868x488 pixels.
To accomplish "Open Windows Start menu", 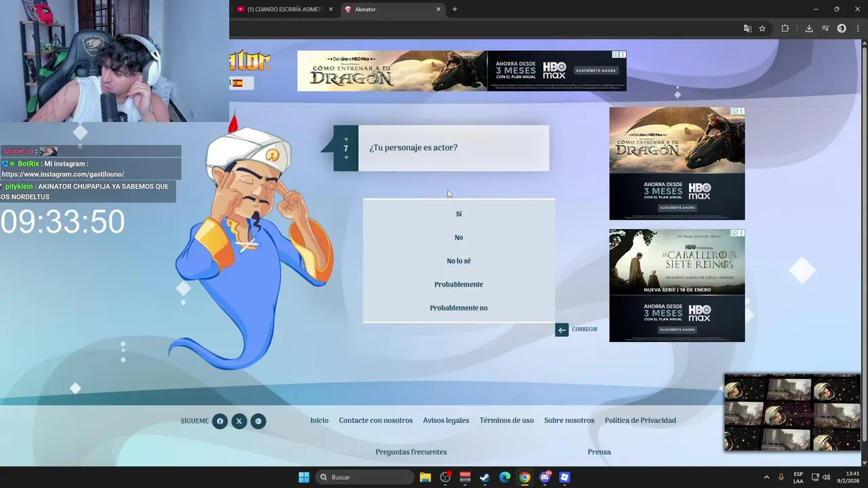I will (x=304, y=477).
